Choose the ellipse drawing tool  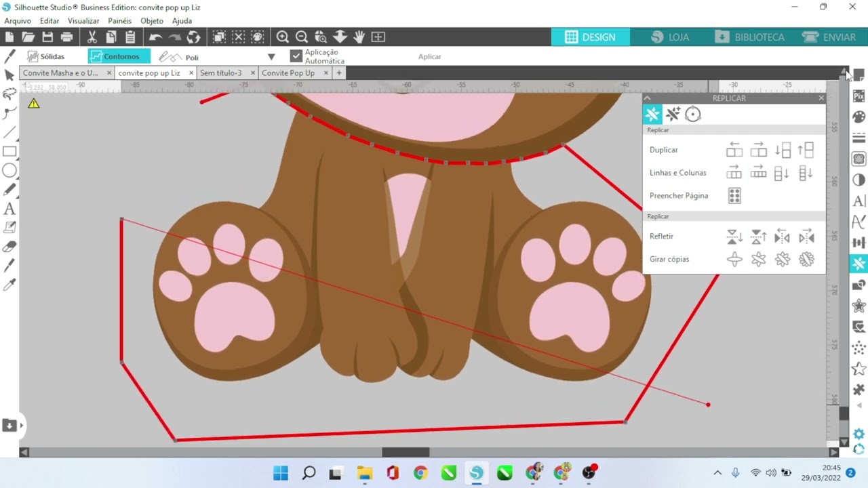point(9,170)
